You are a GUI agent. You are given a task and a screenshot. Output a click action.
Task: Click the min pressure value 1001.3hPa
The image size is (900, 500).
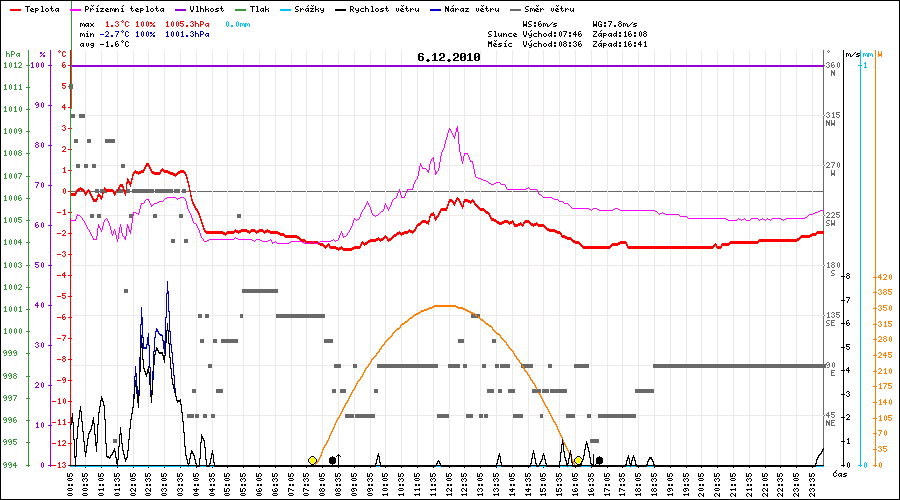coord(187,34)
